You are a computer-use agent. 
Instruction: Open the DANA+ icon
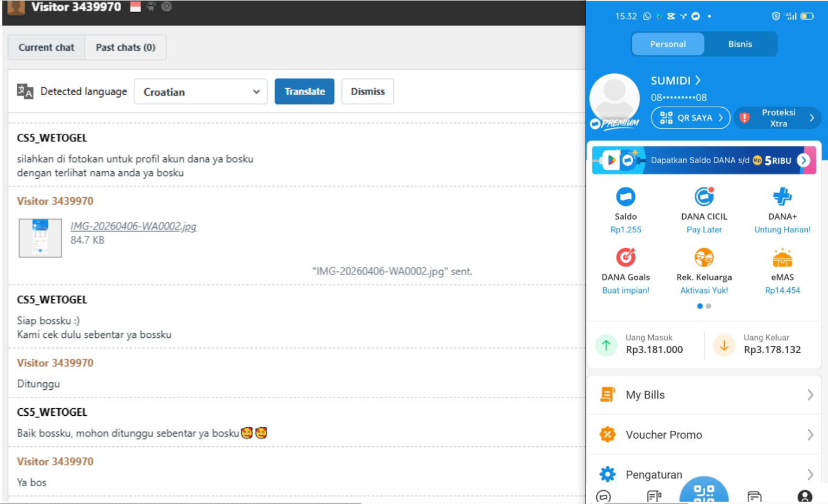tap(782, 197)
